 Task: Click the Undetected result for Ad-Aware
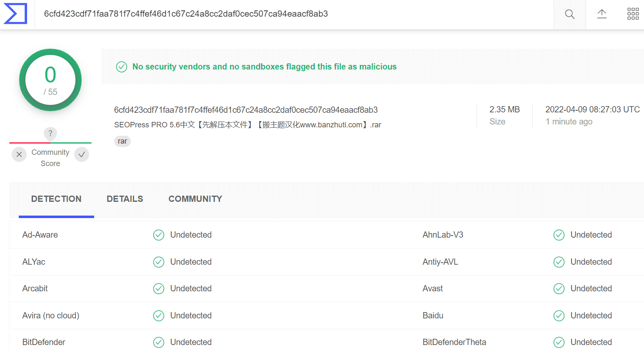[191, 235]
